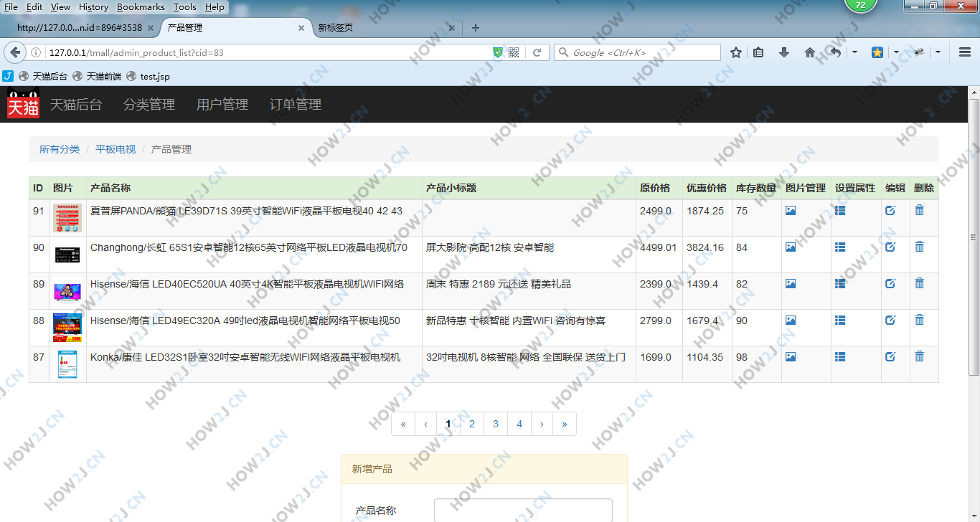Viewport: 980px width, 522px height.
Task: Click the URL address field
Action: (x=265, y=52)
